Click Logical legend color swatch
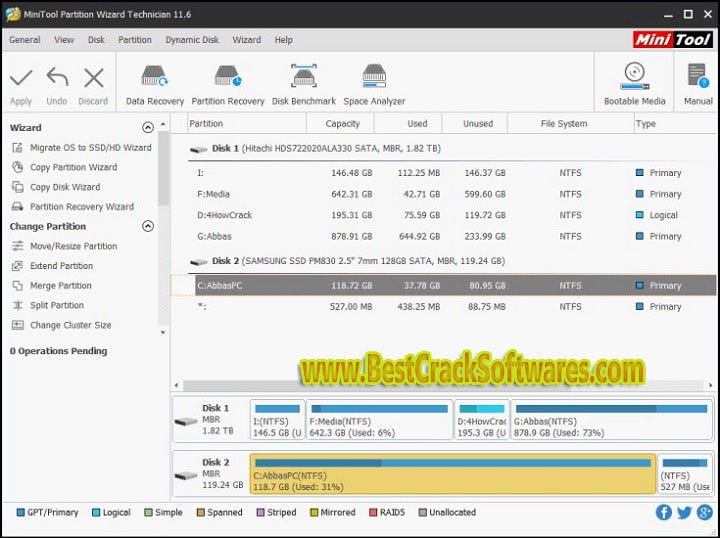This screenshot has height=538, width=720. pyautogui.click(x=96, y=512)
